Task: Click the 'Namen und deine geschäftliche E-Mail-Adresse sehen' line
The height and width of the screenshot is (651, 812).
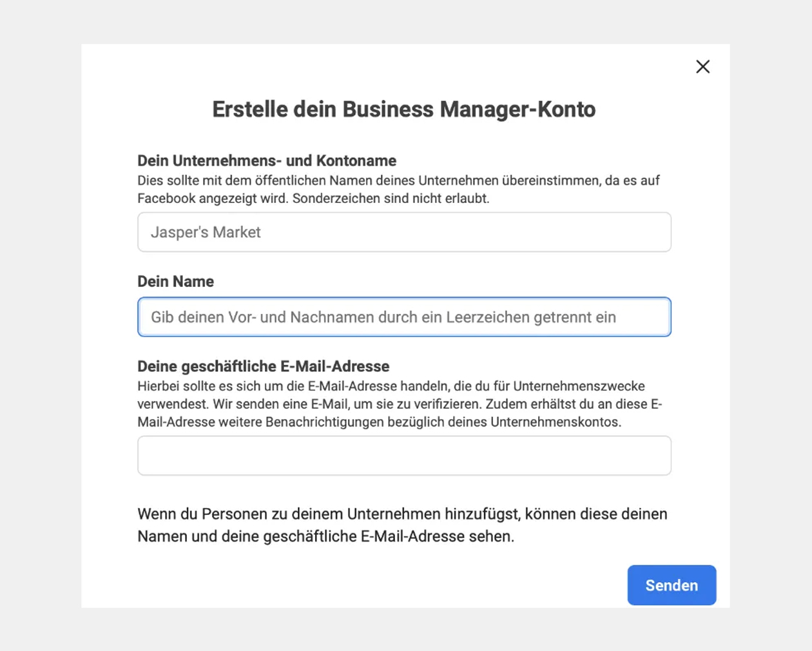Action: pyautogui.click(x=325, y=536)
